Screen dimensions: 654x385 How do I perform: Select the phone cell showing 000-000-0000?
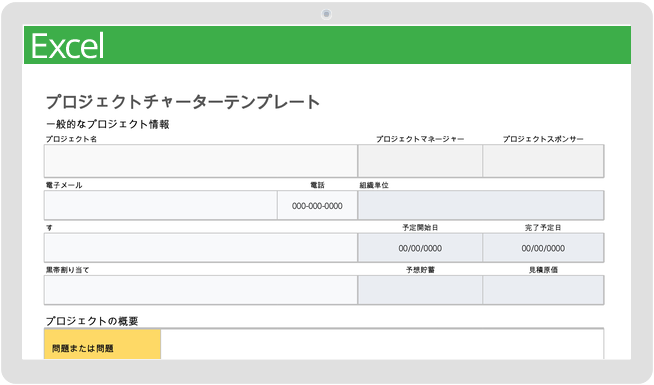pyautogui.click(x=317, y=205)
